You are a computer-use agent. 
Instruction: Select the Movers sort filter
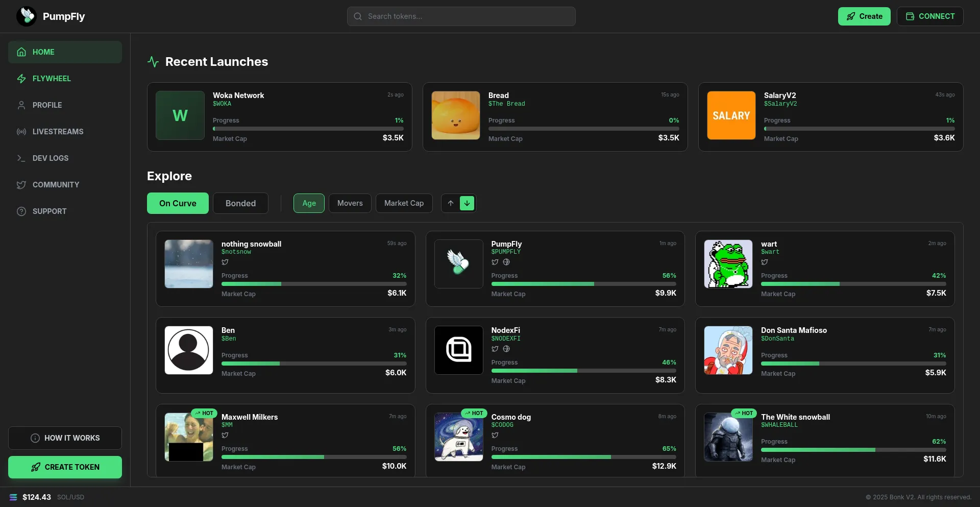coord(350,203)
